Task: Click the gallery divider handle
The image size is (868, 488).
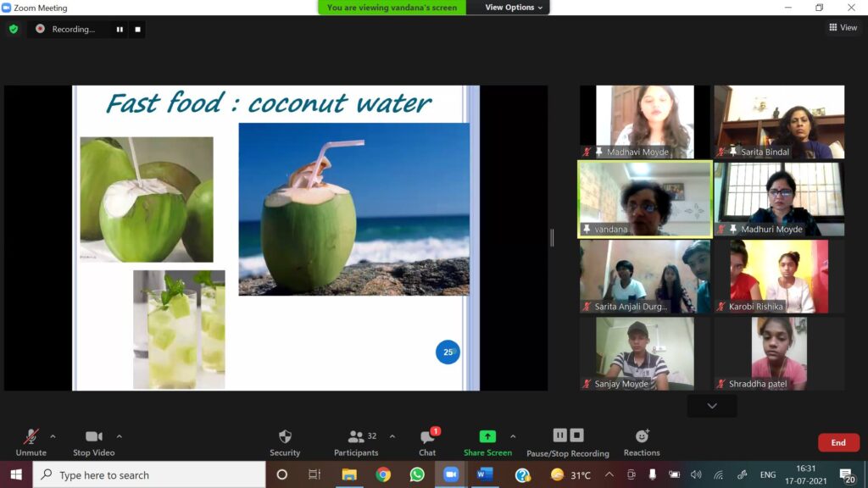Action: (552, 238)
